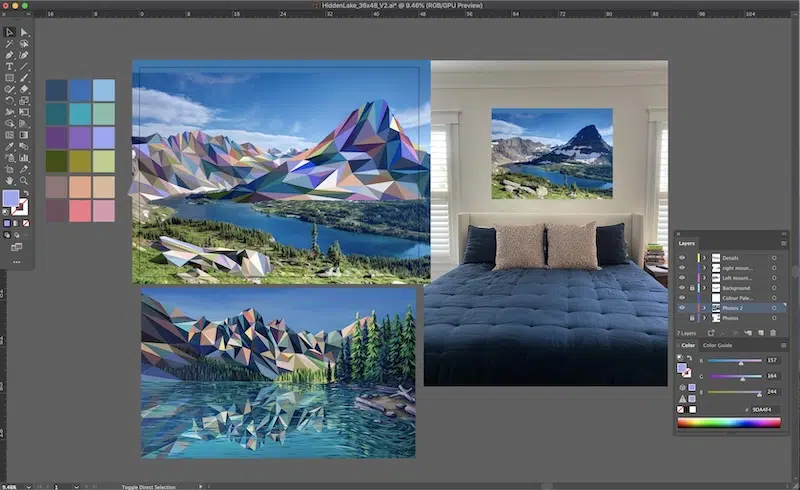Click the delete layer trash icon
800x490 pixels.
[x=773, y=332]
